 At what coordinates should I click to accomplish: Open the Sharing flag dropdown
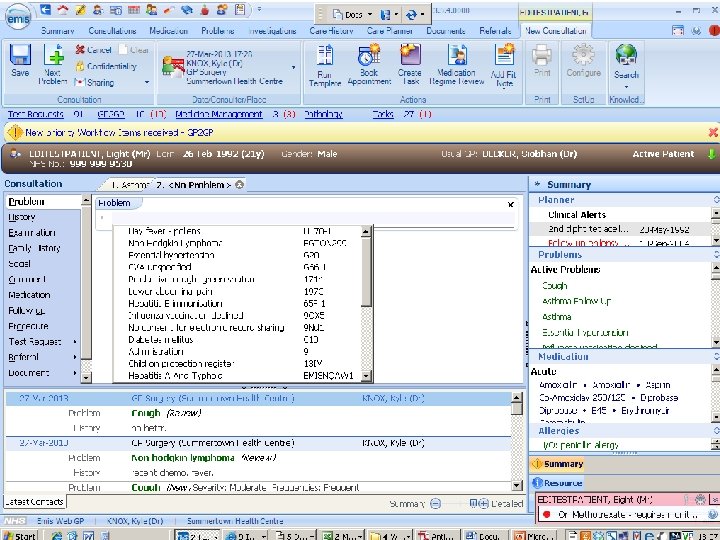(x=146, y=82)
